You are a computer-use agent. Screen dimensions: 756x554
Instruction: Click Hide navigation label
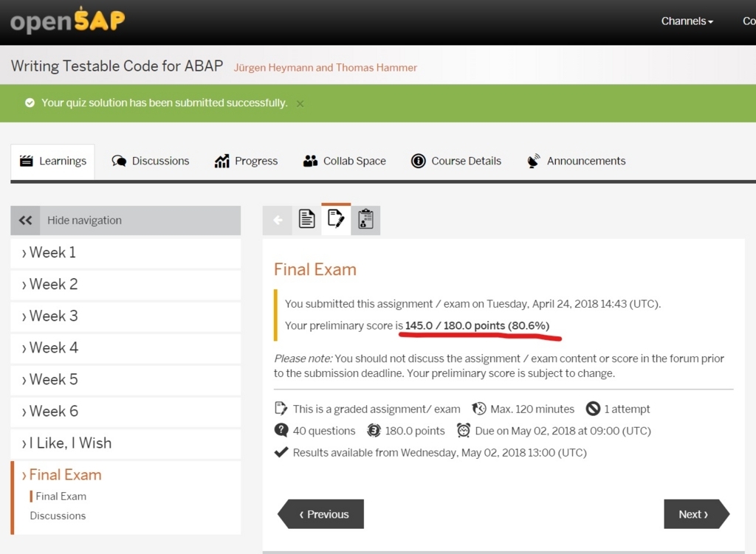[84, 221]
